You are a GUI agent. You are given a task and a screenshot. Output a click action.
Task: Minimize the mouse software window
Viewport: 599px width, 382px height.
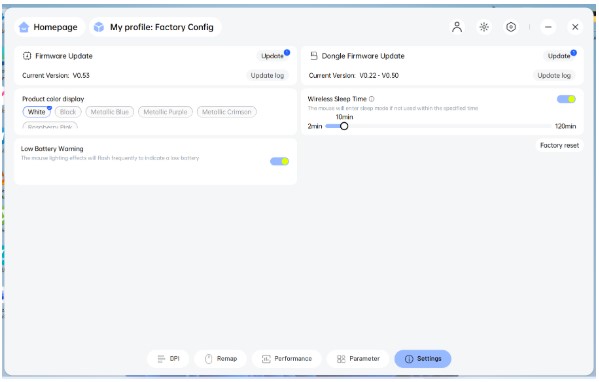548,27
